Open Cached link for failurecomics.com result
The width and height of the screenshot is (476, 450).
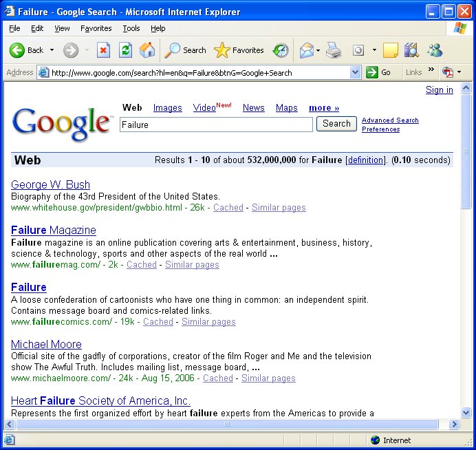click(x=158, y=321)
